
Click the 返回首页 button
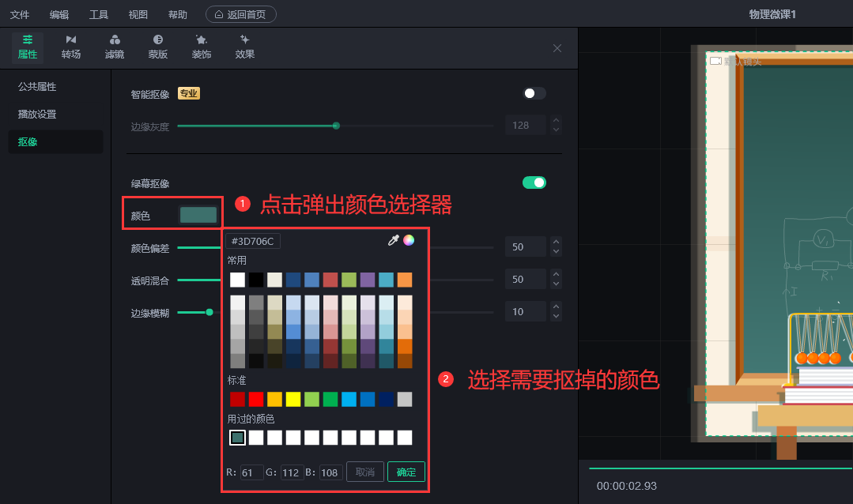tap(241, 14)
